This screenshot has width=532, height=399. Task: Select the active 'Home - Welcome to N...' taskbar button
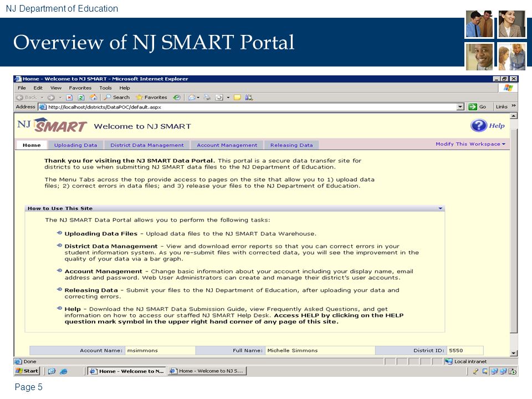click(x=126, y=371)
